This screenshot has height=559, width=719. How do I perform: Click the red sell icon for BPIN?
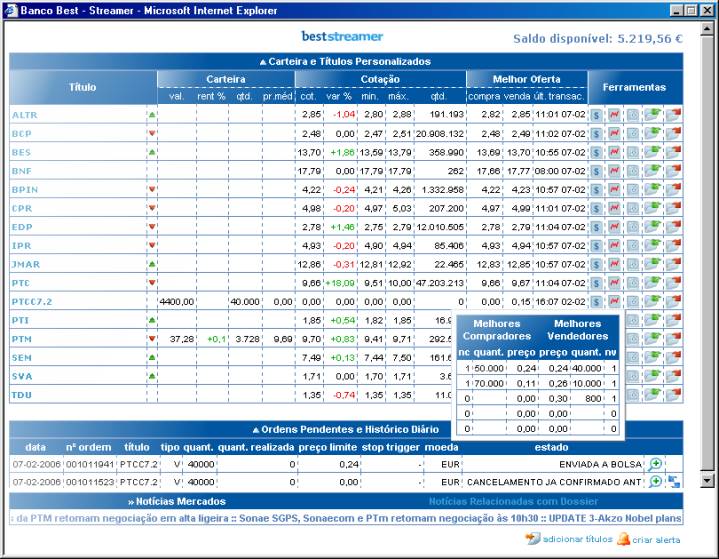click(673, 189)
